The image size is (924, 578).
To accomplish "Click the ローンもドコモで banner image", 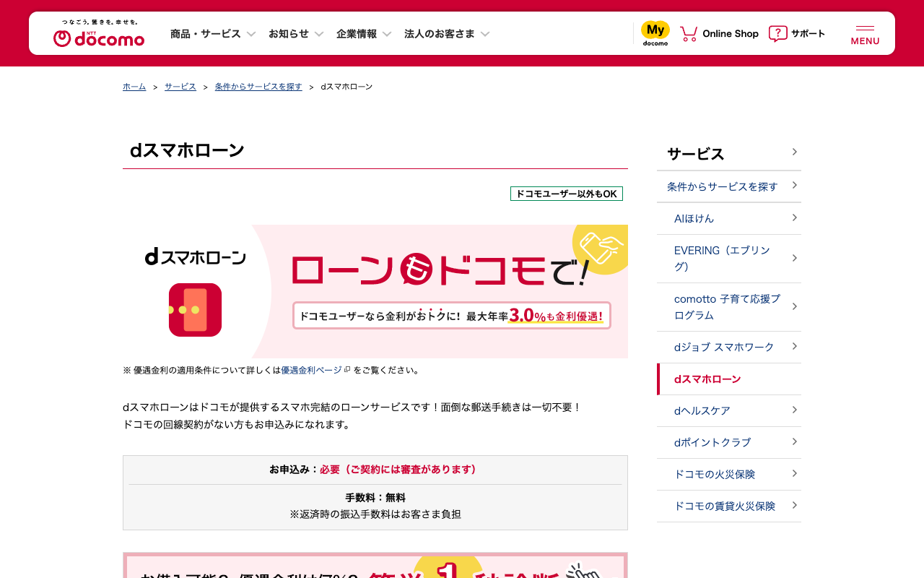I will (375, 291).
